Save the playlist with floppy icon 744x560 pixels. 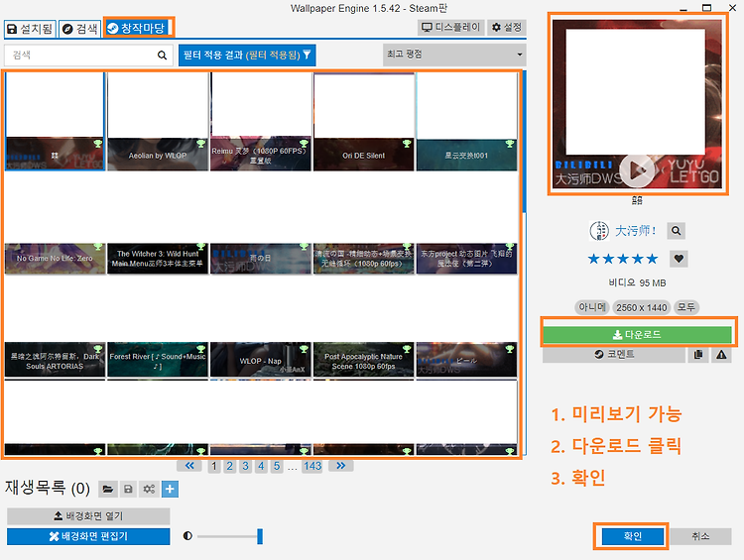click(128, 489)
